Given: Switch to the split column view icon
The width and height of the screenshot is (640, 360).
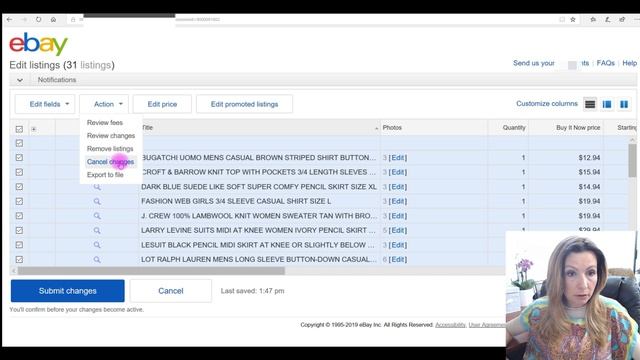Looking at the screenshot, I should click(624, 104).
